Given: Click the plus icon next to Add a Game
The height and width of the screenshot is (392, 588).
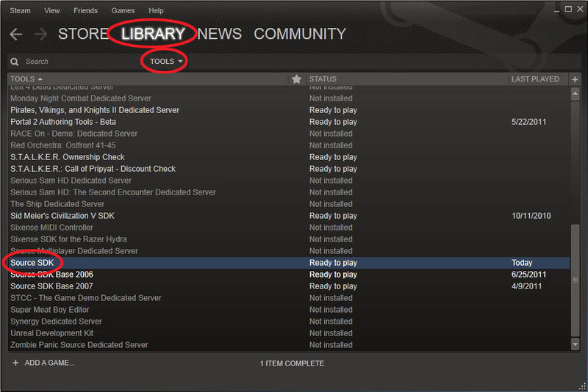Looking at the screenshot, I should [15, 363].
